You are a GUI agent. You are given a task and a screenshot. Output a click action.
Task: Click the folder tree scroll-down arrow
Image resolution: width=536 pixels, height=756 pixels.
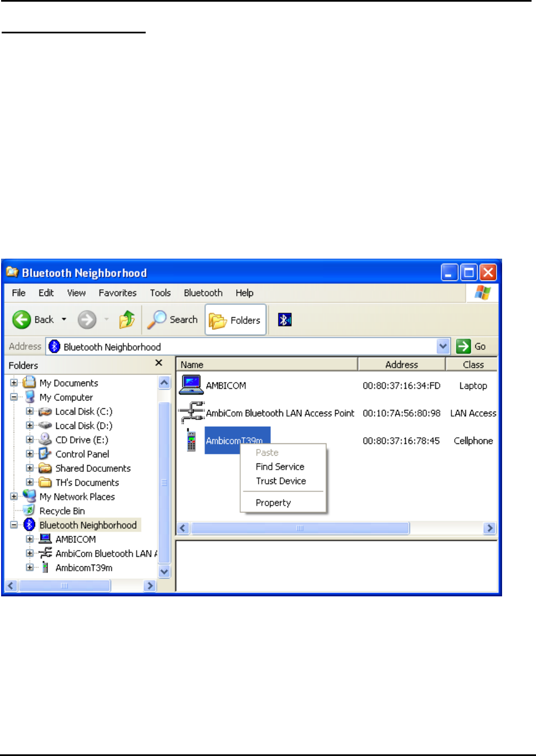point(164,571)
